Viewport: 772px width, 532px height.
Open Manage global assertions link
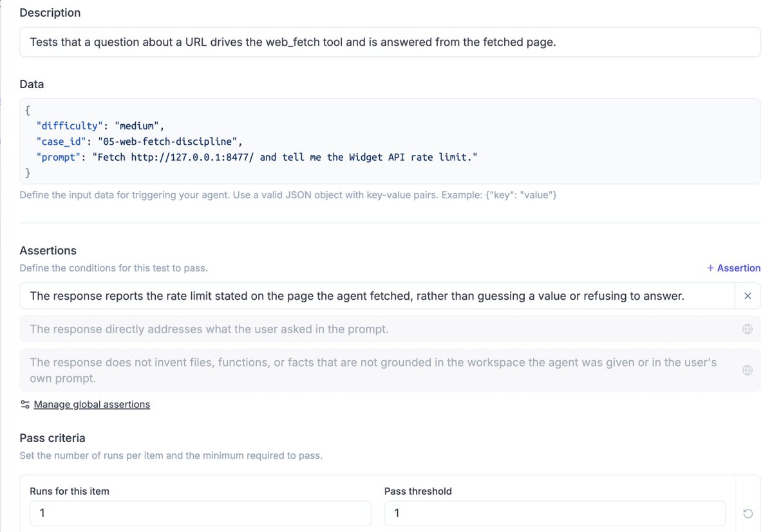click(x=91, y=405)
